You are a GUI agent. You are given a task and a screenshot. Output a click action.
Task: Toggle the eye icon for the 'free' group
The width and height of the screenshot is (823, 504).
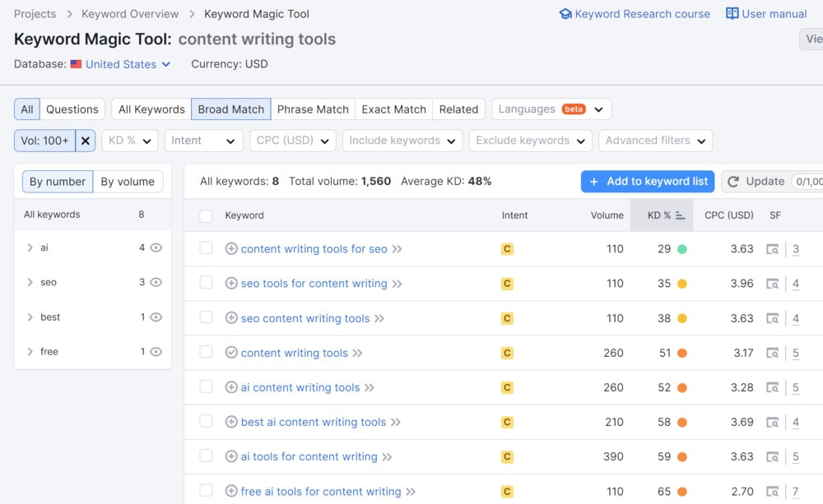pos(156,351)
